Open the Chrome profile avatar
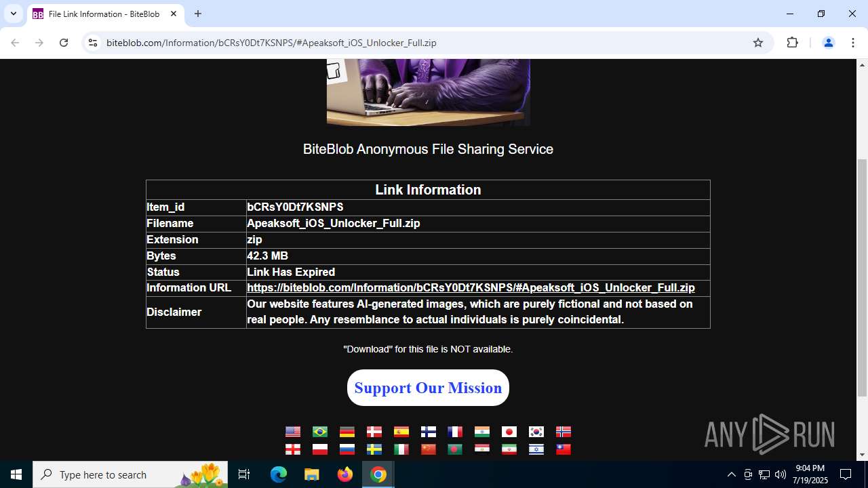Image resolution: width=868 pixels, height=488 pixels. [x=828, y=43]
